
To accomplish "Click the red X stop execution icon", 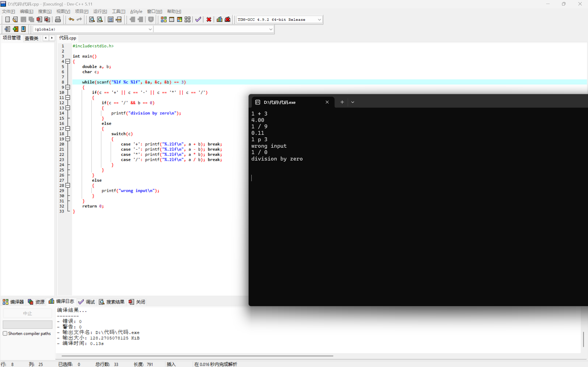I will point(209,20).
